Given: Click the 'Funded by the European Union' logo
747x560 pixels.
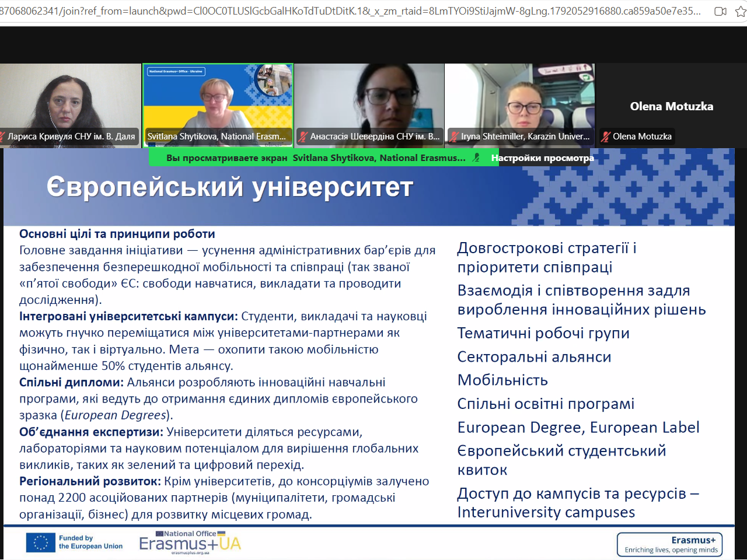Looking at the screenshot, I should pyautogui.click(x=75, y=542).
